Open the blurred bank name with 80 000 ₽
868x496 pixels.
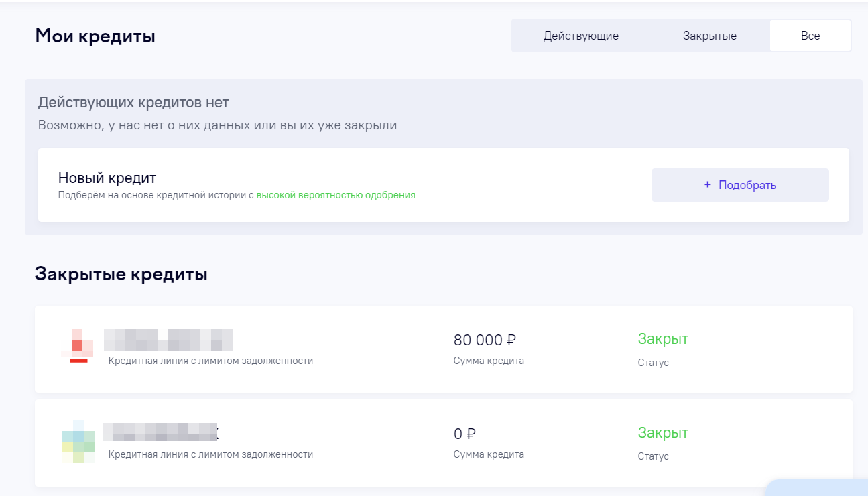[x=168, y=340]
